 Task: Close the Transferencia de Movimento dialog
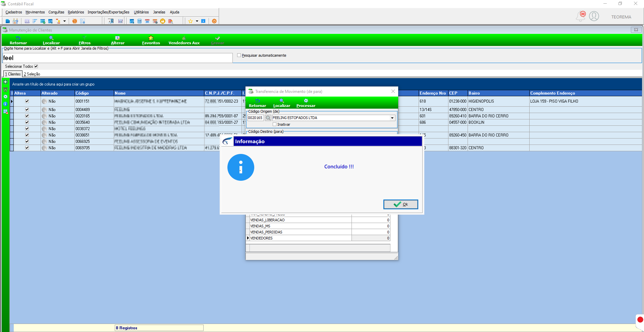coord(393,91)
